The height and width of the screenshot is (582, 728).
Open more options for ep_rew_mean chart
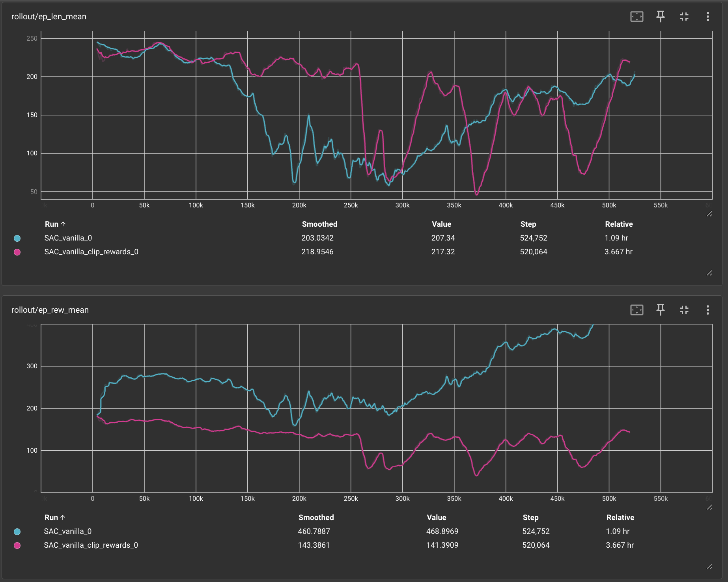coord(707,310)
